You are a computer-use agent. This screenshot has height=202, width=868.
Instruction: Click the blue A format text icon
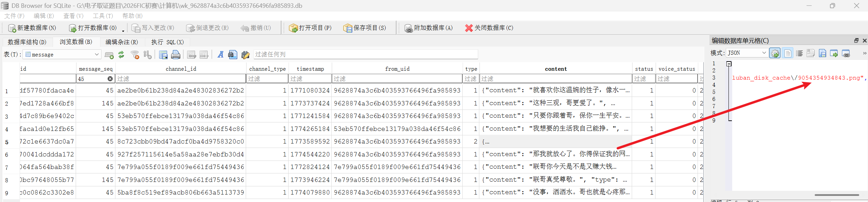pos(221,54)
